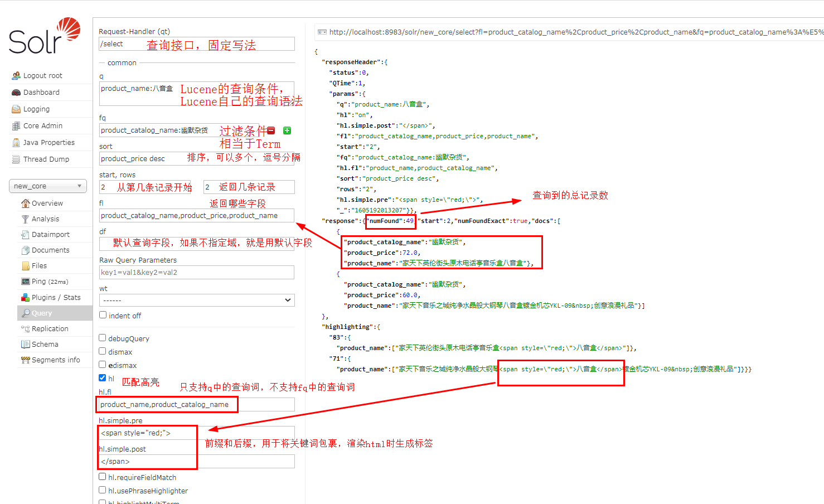
Task: Click the Dataimport icon
Action: click(25, 234)
